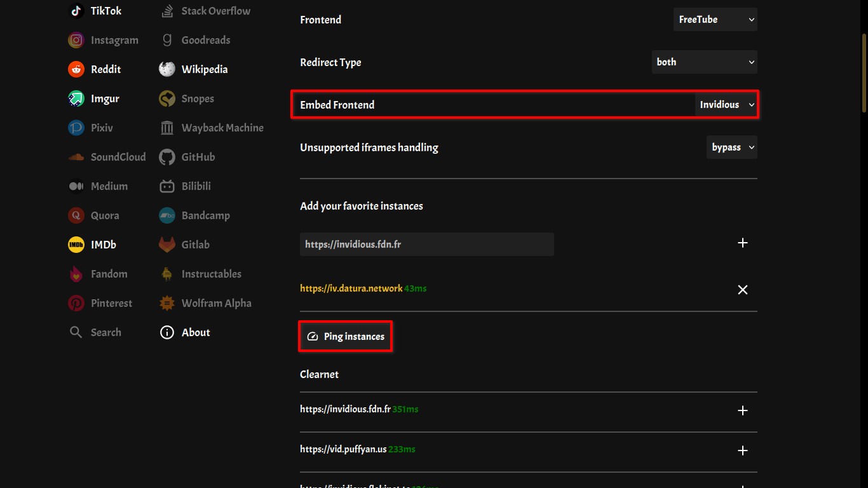Select the Quora logo icon
The width and height of the screenshot is (868, 488).
(76, 215)
